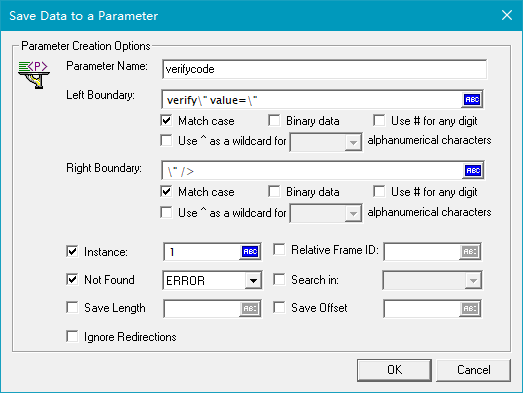This screenshot has height=393, width=523.
Task: Enable Use # for any digit under Left Boundary
Action: (379, 120)
